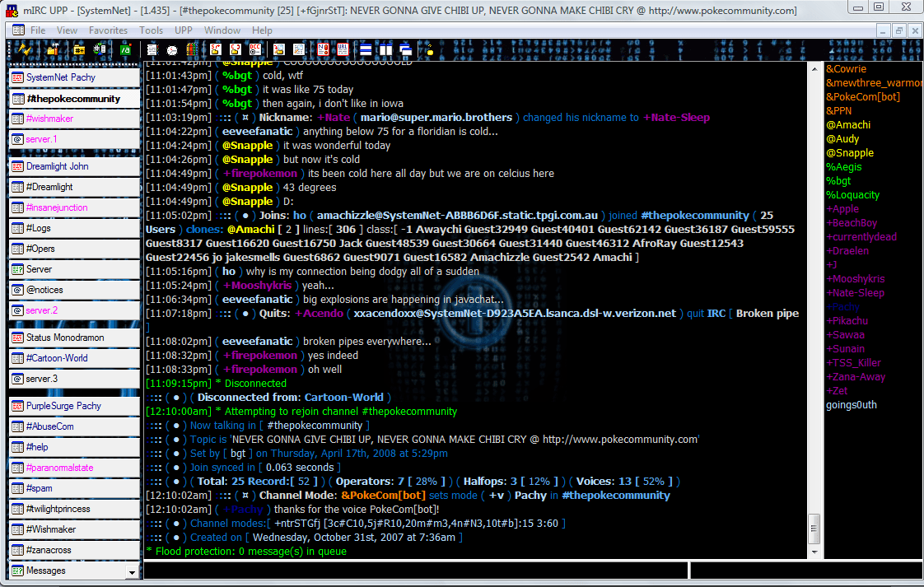Switch to Status Monodramon window

click(x=75, y=338)
